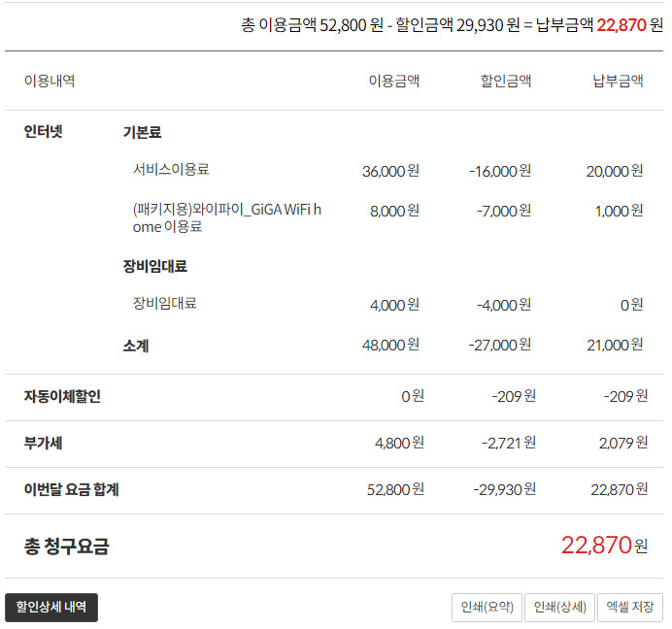
Task: Click the 36,000원 service usage amount
Action: click(x=390, y=171)
